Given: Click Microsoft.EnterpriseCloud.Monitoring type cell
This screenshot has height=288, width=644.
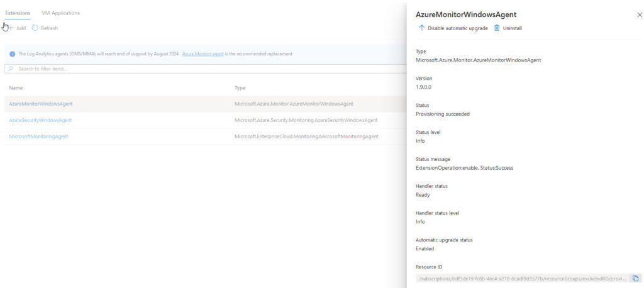Looking at the screenshot, I should [x=306, y=136].
